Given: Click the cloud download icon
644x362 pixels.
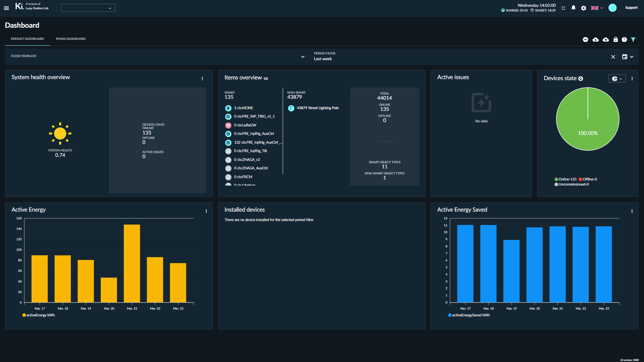Looking at the screenshot, I should [x=596, y=40].
